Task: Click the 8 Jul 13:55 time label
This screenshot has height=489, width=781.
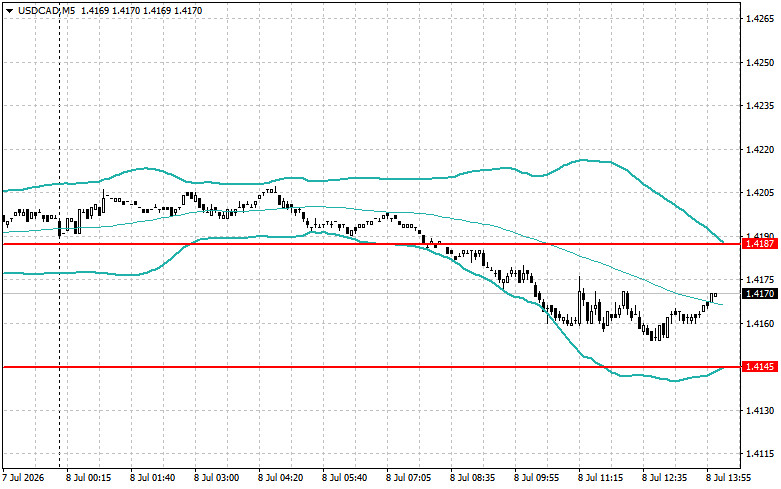Action: coord(729,478)
